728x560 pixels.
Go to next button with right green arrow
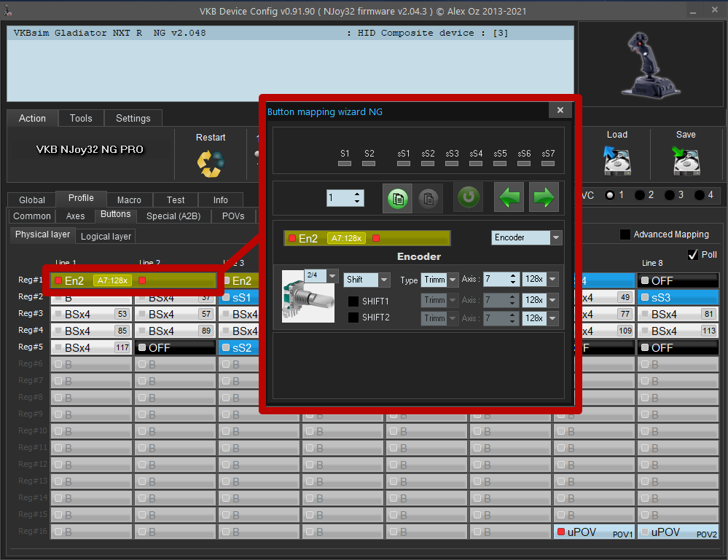coord(544,197)
